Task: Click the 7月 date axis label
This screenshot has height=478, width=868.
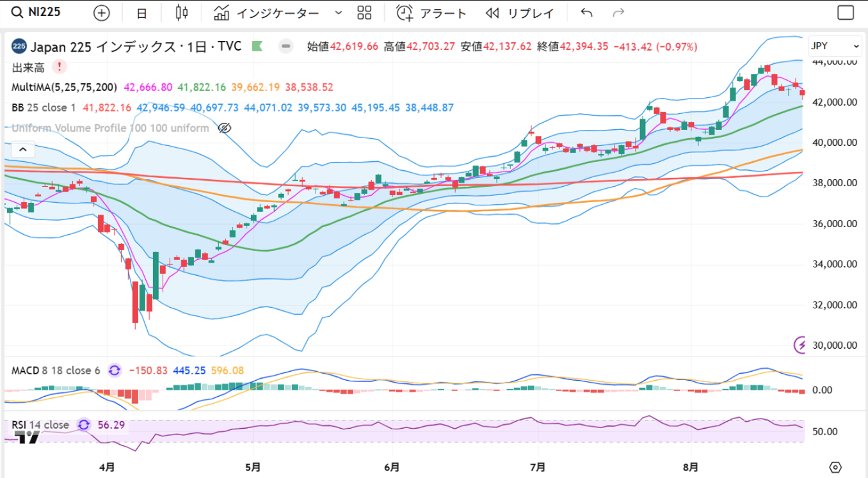Action: pyautogui.click(x=538, y=466)
